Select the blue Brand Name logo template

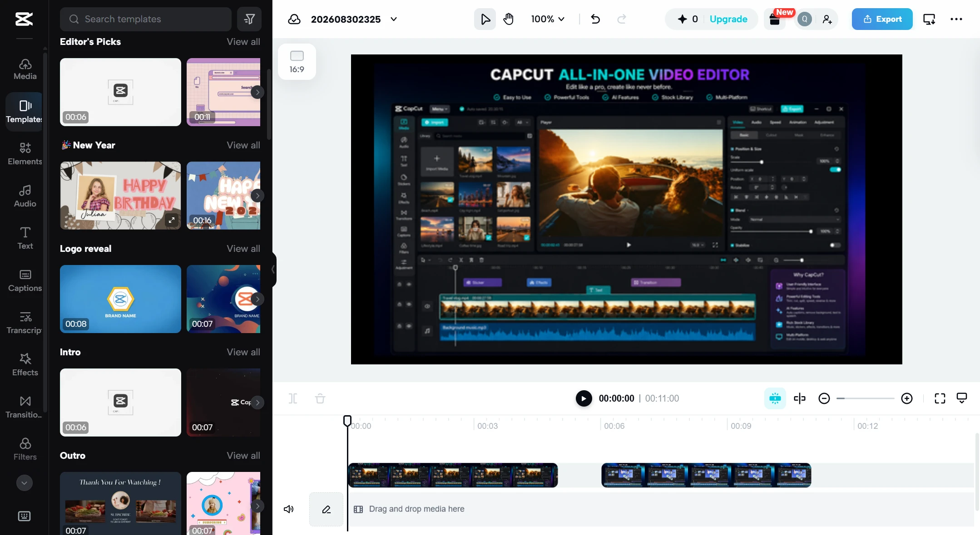tap(120, 299)
